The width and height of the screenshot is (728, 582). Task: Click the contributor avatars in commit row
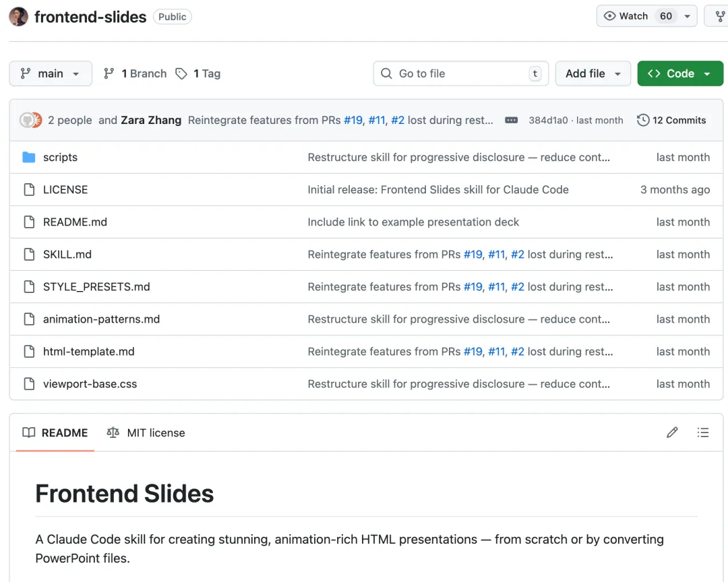click(31, 121)
